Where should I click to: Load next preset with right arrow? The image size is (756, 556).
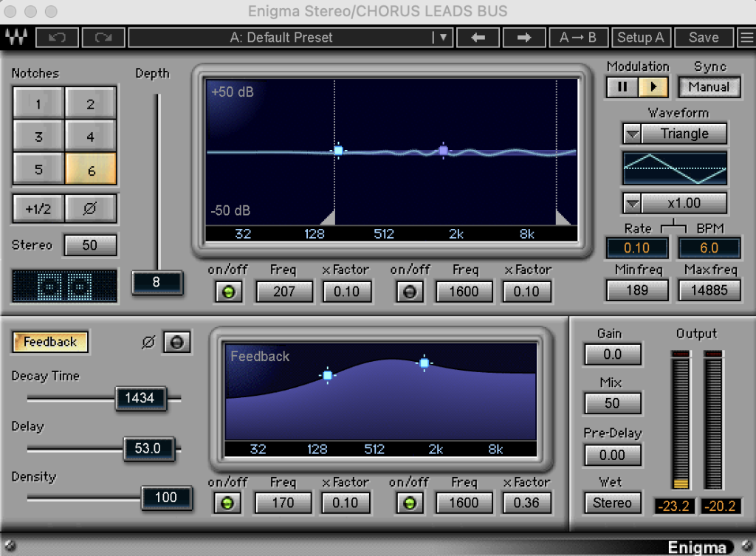coord(524,37)
